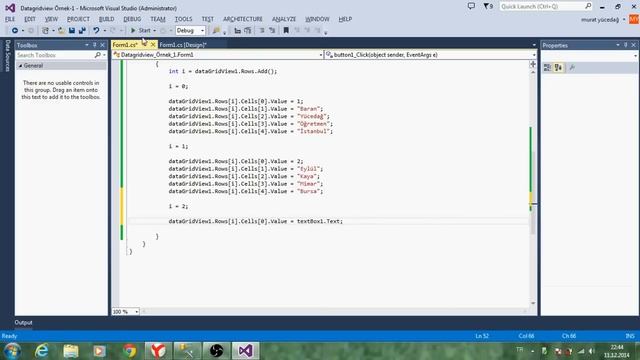Open the TOOLS menu
Screen dimensions: 640x360
pos(183,19)
